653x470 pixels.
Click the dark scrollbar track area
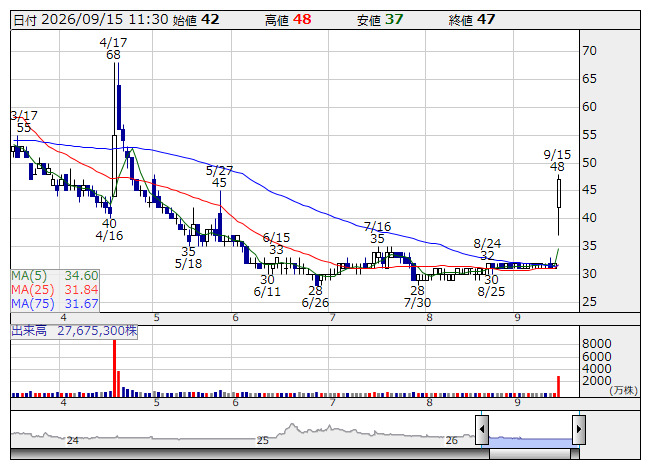[x=250, y=454]
